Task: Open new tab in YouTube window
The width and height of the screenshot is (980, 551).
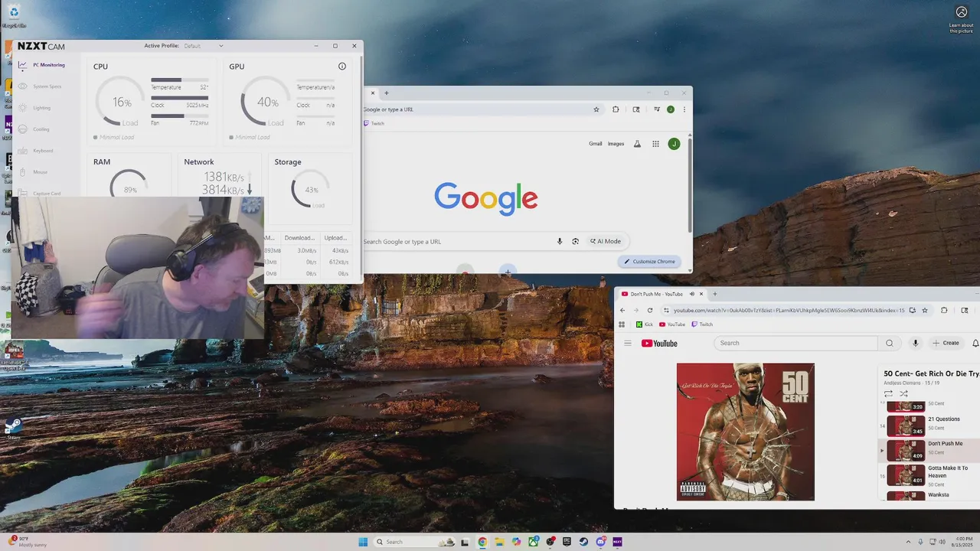Action: [715, 294]
